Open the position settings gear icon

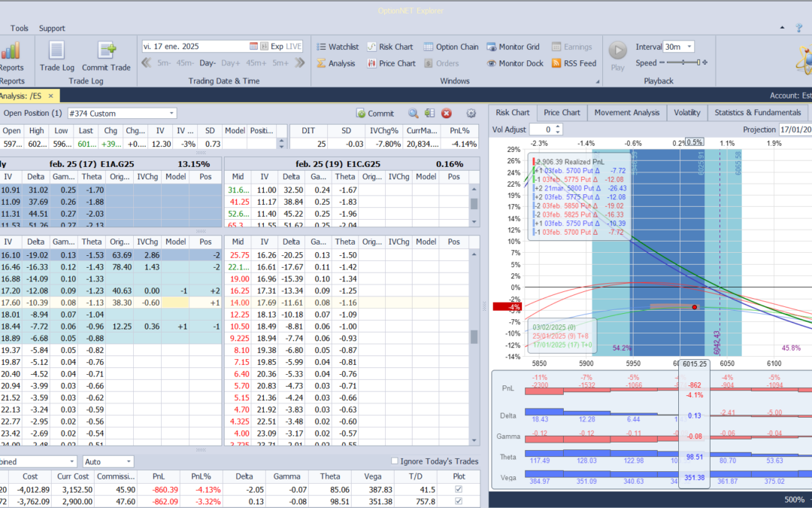point(471,113)
